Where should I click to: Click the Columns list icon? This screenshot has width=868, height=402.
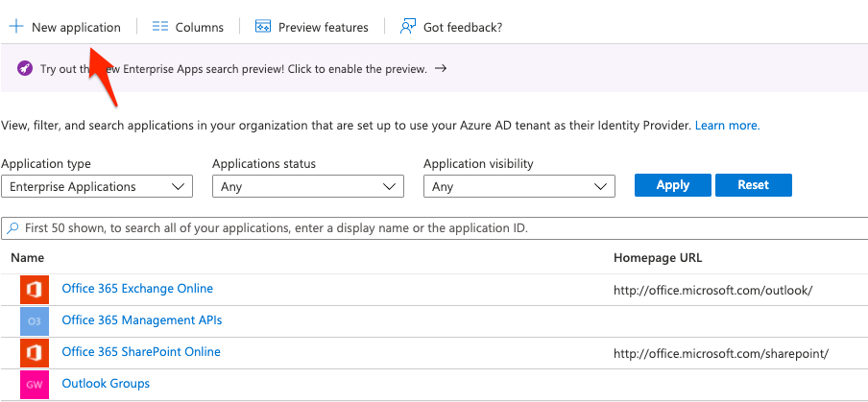tap(160, 27)
